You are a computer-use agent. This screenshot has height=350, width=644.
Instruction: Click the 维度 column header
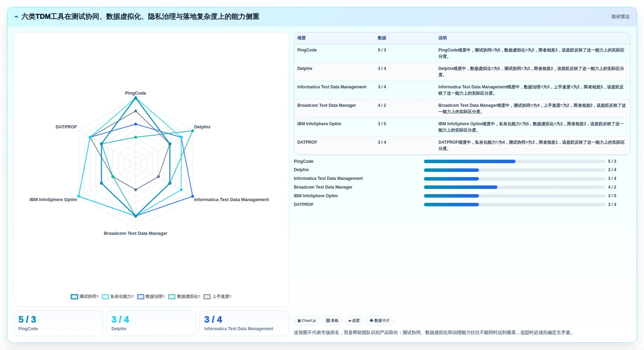point(302,38)
